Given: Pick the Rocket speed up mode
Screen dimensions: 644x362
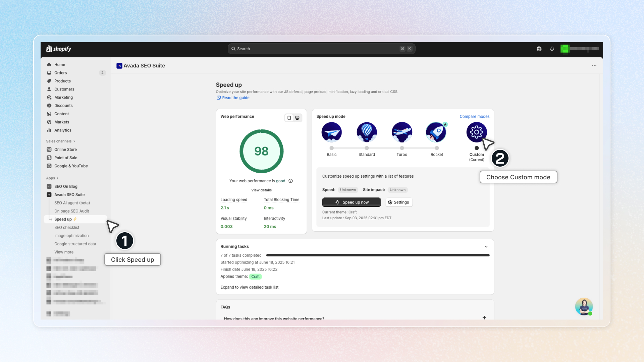Looking at the screenshot, I should click(x=436, y=132).
